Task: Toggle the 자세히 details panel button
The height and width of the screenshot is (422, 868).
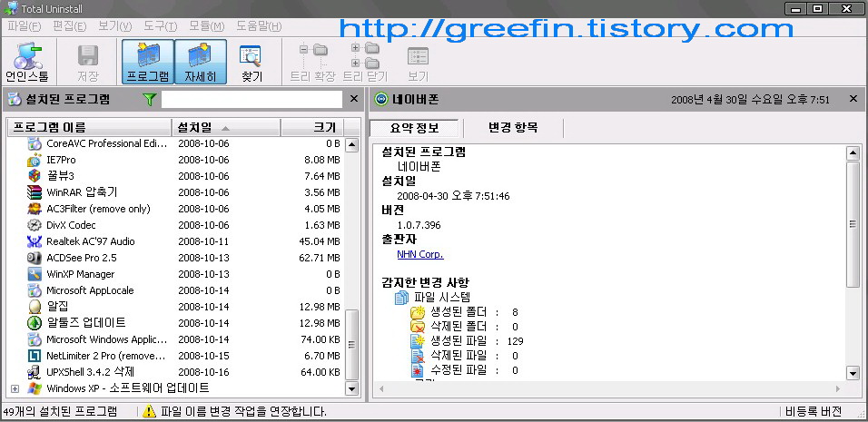Action: (x=201, y=62)
